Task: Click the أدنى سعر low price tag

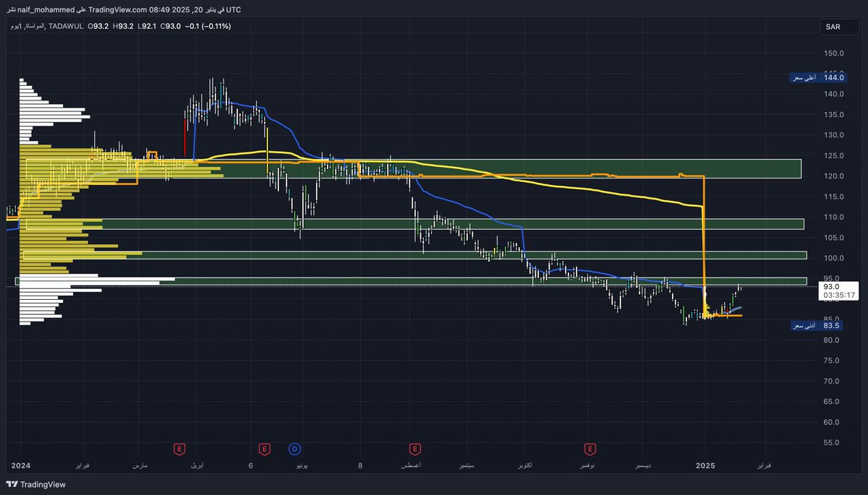Action: (805, 326)
